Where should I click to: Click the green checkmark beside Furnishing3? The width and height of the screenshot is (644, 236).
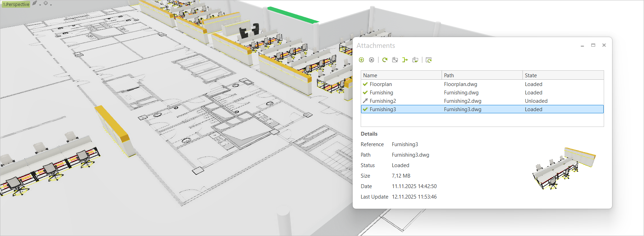pyautogui.click(x=365, y=109)
